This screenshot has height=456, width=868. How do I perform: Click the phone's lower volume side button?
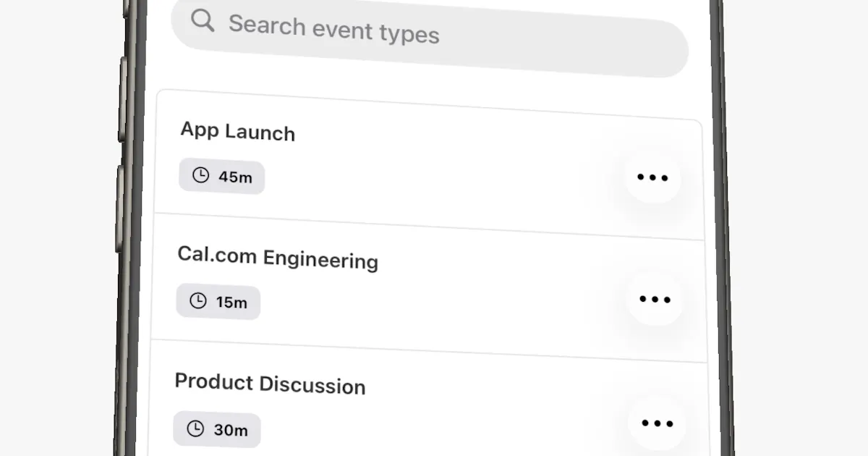(119, 208)
